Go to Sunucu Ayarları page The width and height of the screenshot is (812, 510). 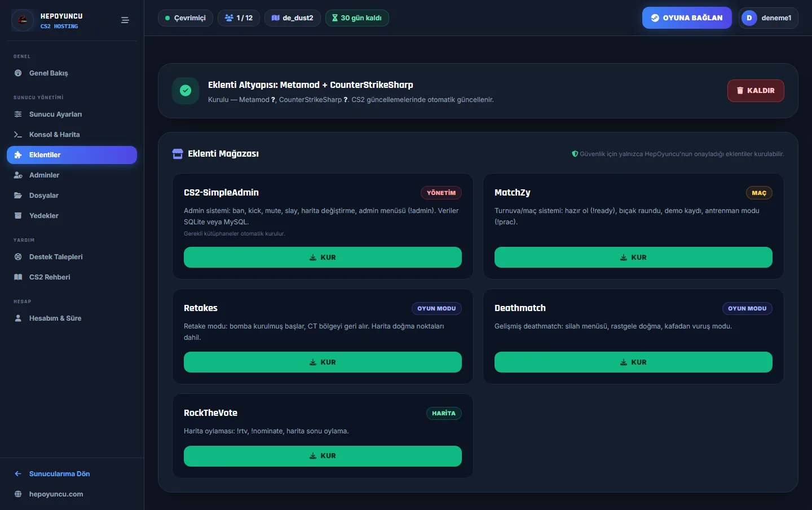click(72, 114)
